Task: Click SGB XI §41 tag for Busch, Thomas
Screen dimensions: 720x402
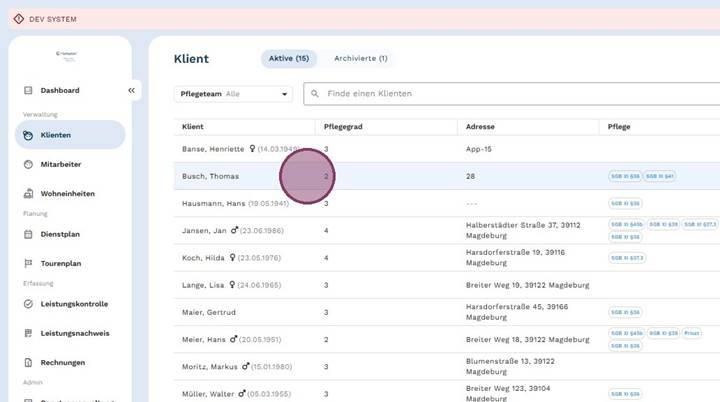Action: point(659,176)
